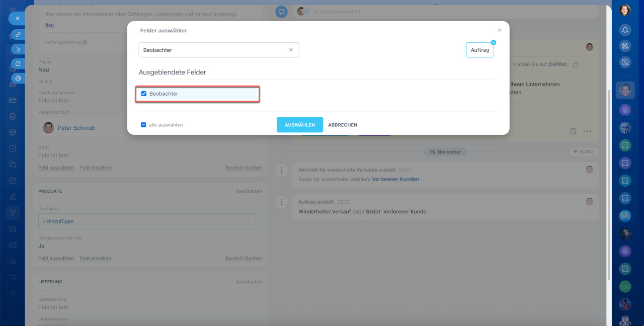This screenshot has width=644, height=326.
Task: Click the 'Auftrag erstellt' timeline entry title
Action: (315, 201)
